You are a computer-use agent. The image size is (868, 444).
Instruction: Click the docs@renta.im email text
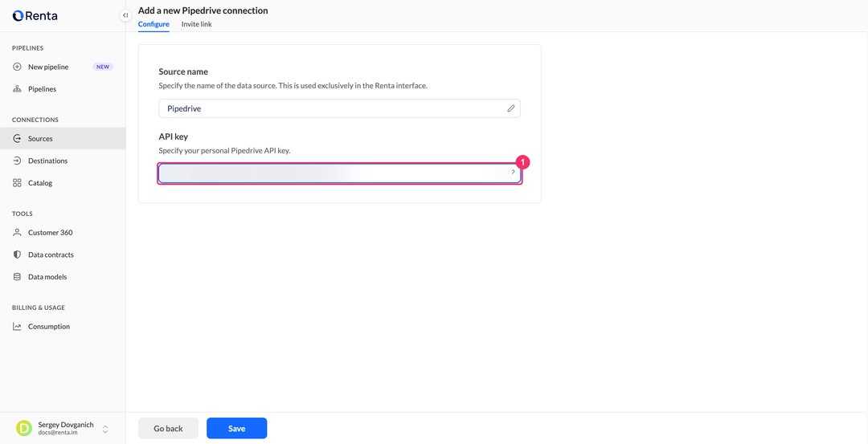tap(58, 434)
